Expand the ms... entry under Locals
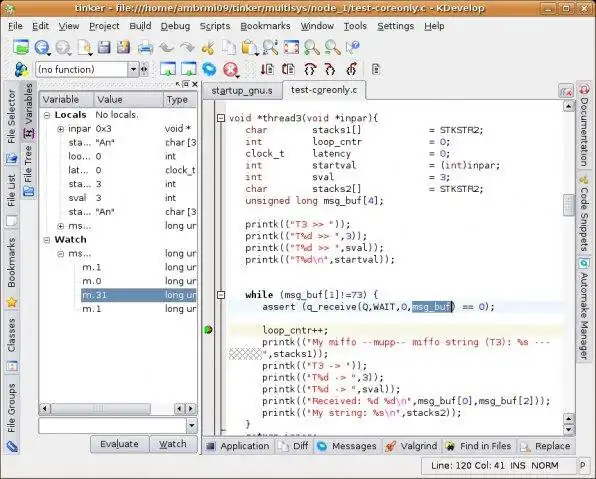The height and width of the screenshot is (479, 596). click(60, 226)
